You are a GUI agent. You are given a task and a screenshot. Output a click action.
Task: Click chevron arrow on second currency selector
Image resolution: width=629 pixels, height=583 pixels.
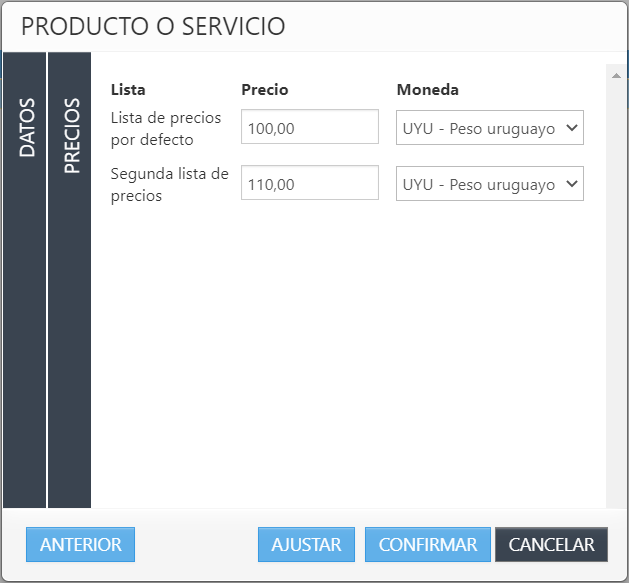click(572, 184)
